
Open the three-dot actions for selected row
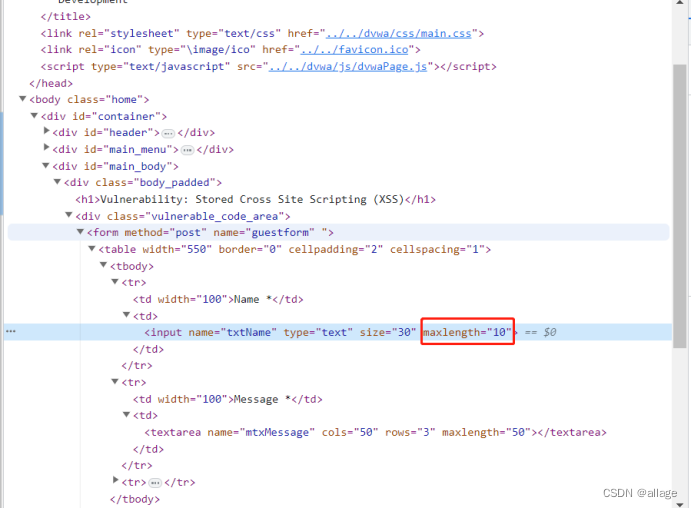point(11,331)
